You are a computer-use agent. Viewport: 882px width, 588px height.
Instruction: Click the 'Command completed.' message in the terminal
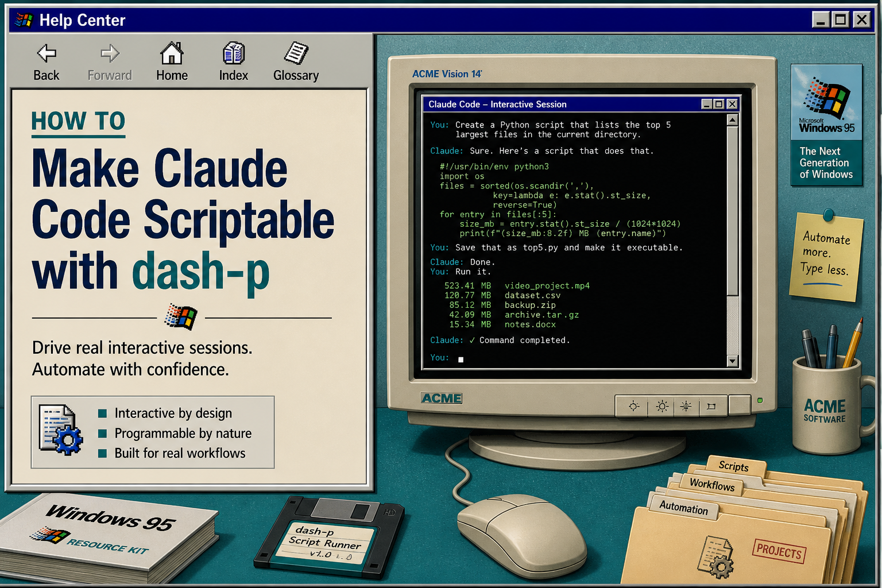(x=525, y=341)
